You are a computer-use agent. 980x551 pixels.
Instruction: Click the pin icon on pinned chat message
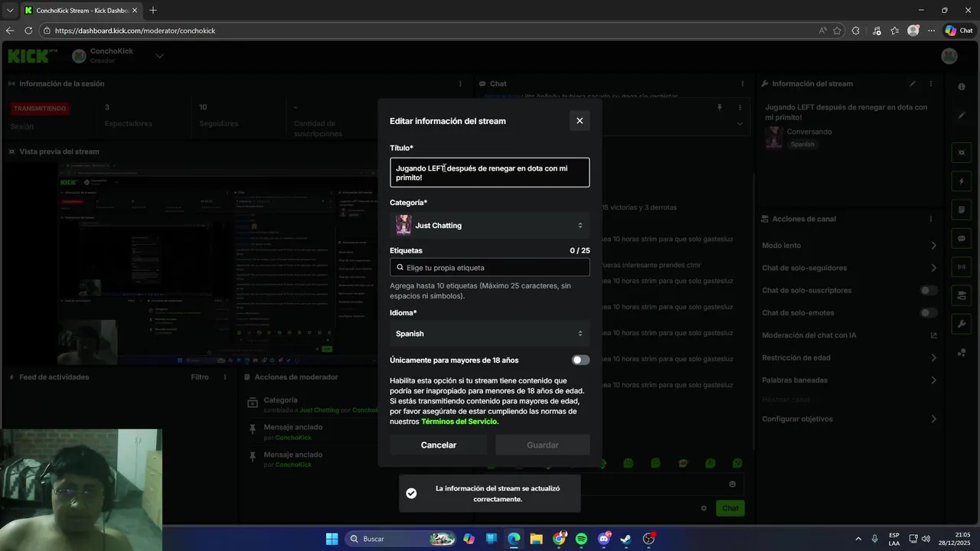(720, 108)
